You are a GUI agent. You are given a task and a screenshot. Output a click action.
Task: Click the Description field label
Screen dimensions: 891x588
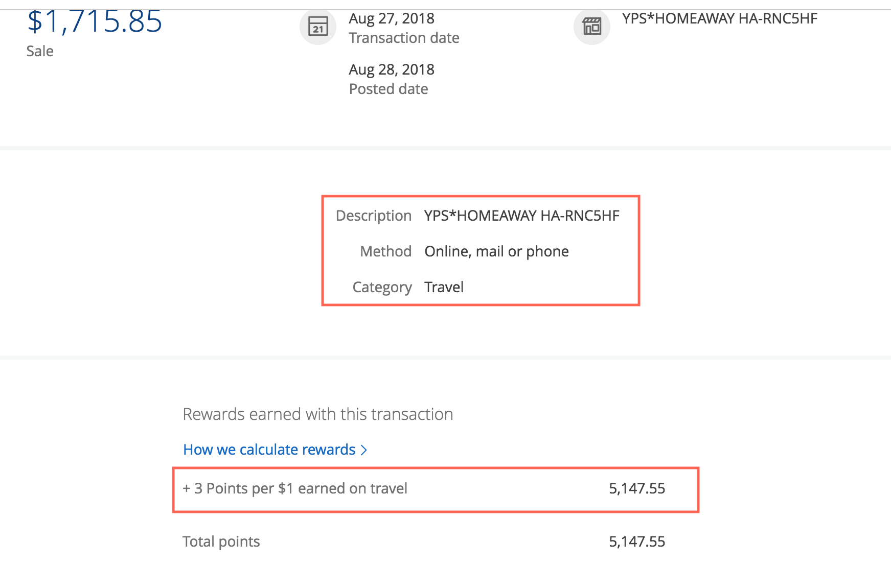coord(374,216)
